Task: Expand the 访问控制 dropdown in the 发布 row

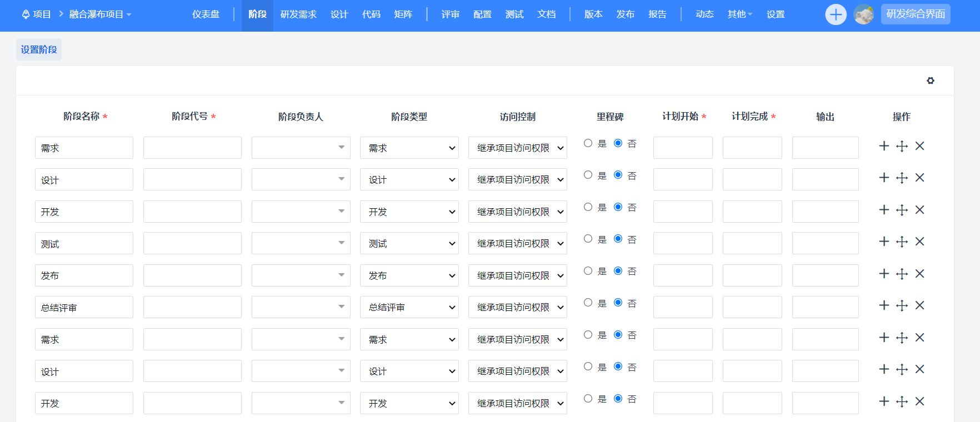Action: click(517, 275)
